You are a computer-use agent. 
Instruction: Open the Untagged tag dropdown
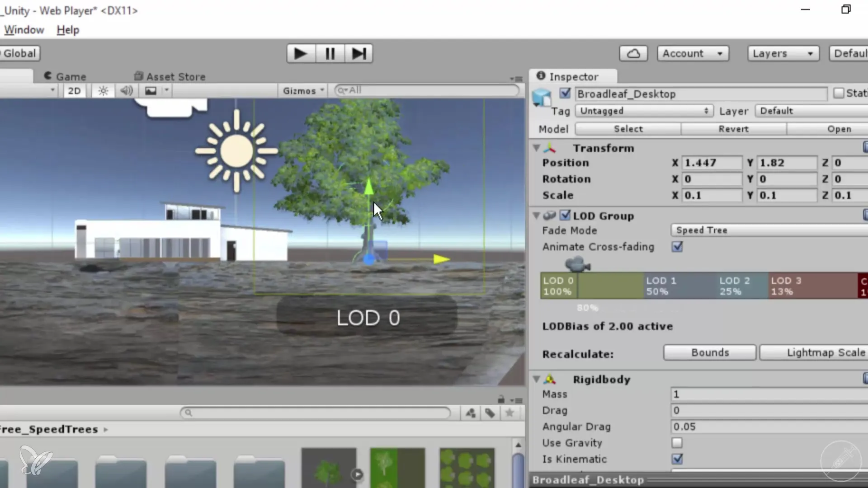(x=644, y=111)
